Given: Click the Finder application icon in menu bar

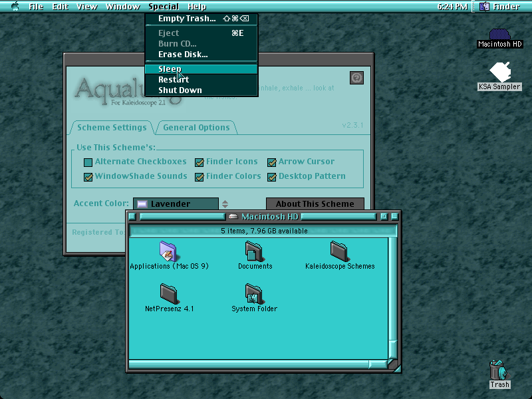Looking at the screenshot, I should (x=484, y=7).
